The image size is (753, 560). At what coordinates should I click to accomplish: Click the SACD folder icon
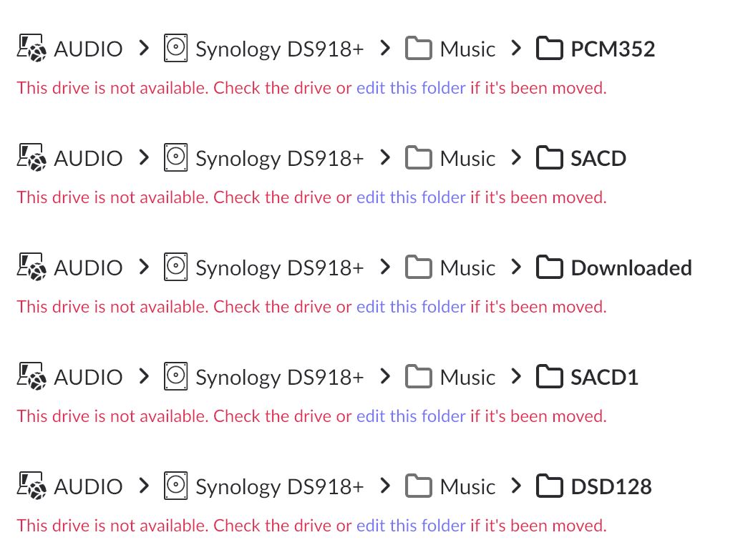pos(549,158)
